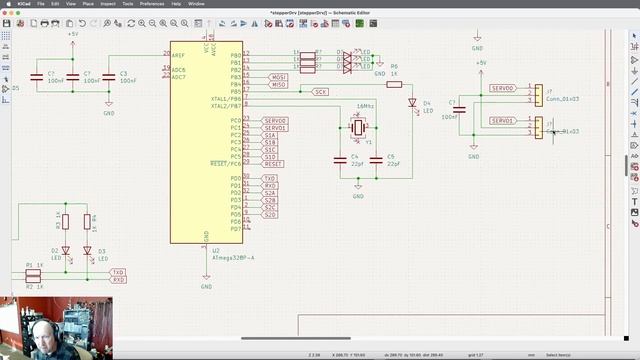Select the Add Symbol tool
The height and width of the screenshot is (360, 640).
(x=634, y=60)
